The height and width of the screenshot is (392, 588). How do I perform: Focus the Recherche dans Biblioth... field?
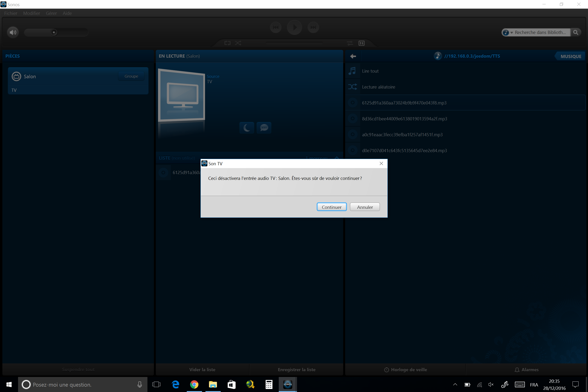coord(541,32)
